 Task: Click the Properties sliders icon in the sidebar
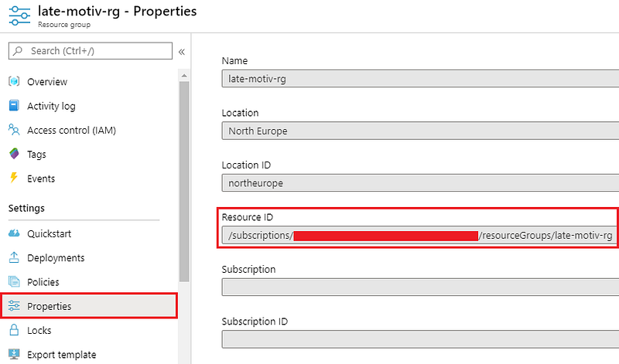14,305
